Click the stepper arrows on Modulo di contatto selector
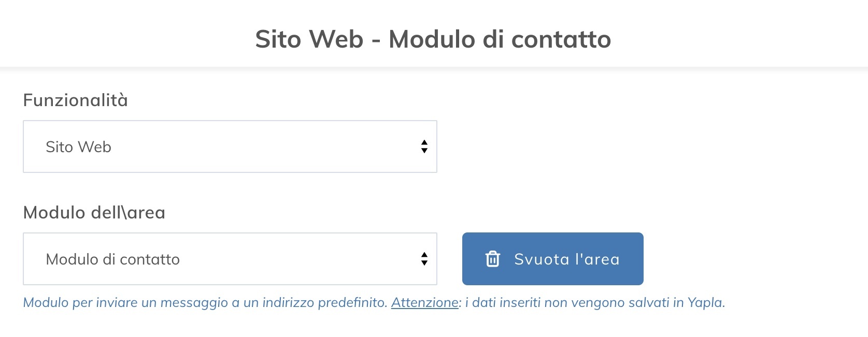 point(424,259)
